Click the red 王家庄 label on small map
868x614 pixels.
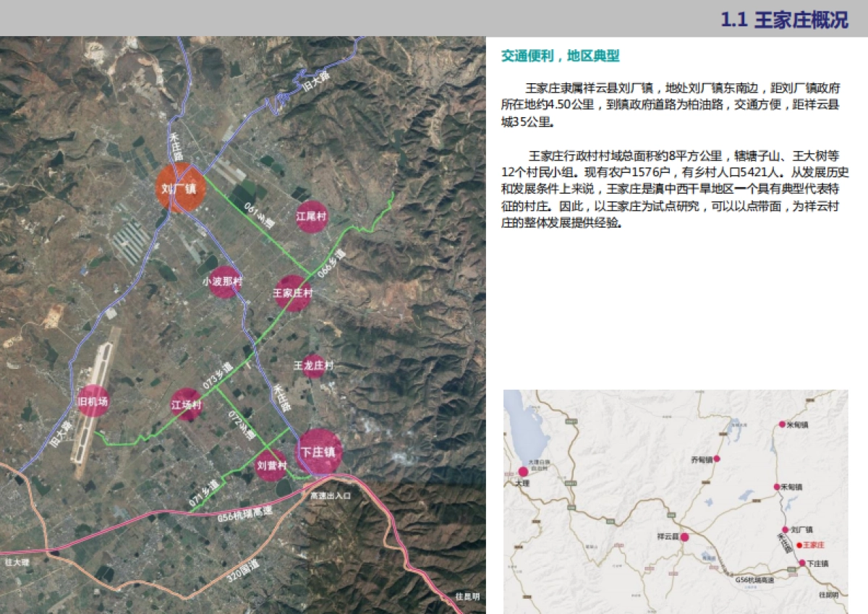(813, 545)
